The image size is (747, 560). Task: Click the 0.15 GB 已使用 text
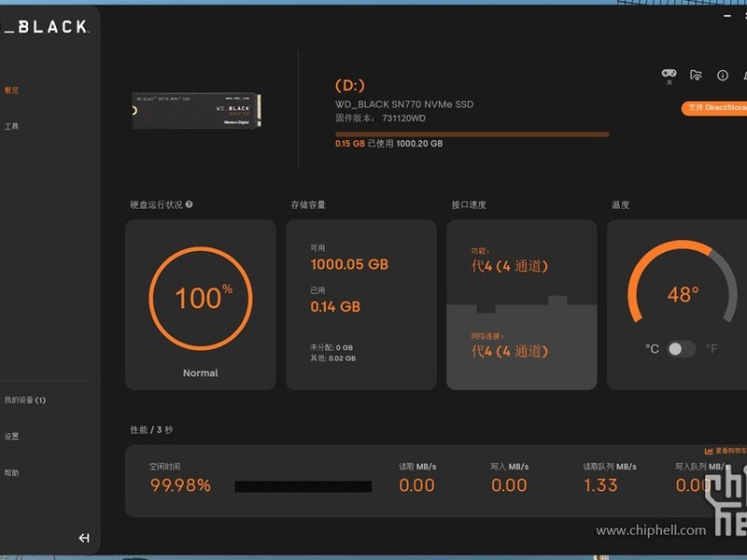point(364,144)
